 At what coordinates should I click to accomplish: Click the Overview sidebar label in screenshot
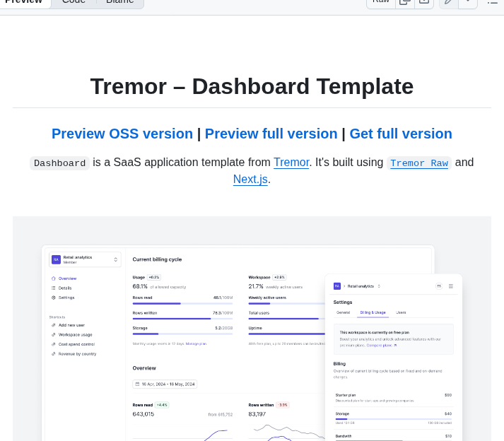click(x=67, y=278)
